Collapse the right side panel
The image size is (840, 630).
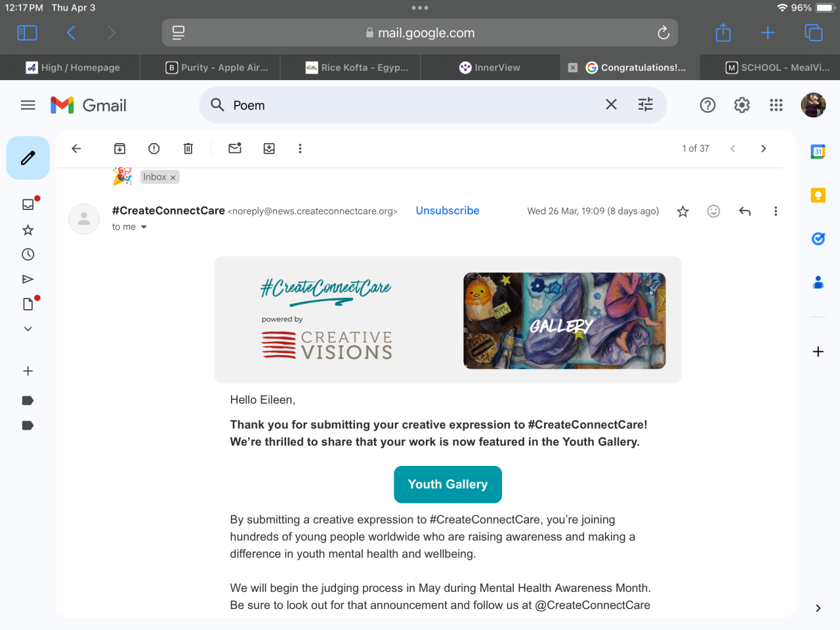coord(818,608)
